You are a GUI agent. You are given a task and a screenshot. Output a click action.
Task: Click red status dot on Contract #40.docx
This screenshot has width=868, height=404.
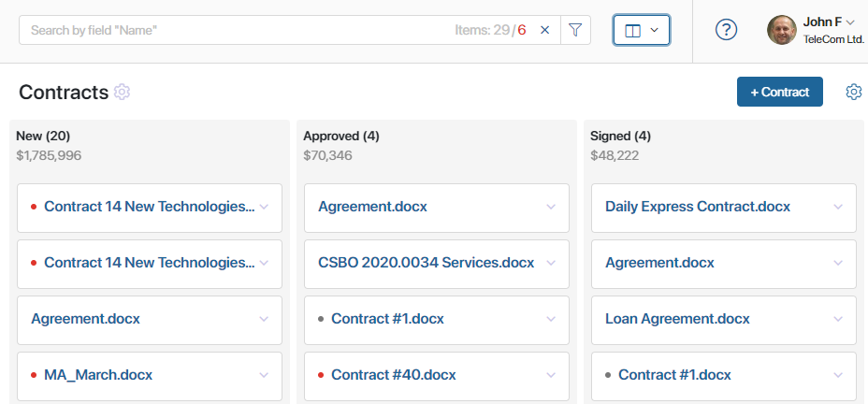pyautogui.click(x=321, y=375)
